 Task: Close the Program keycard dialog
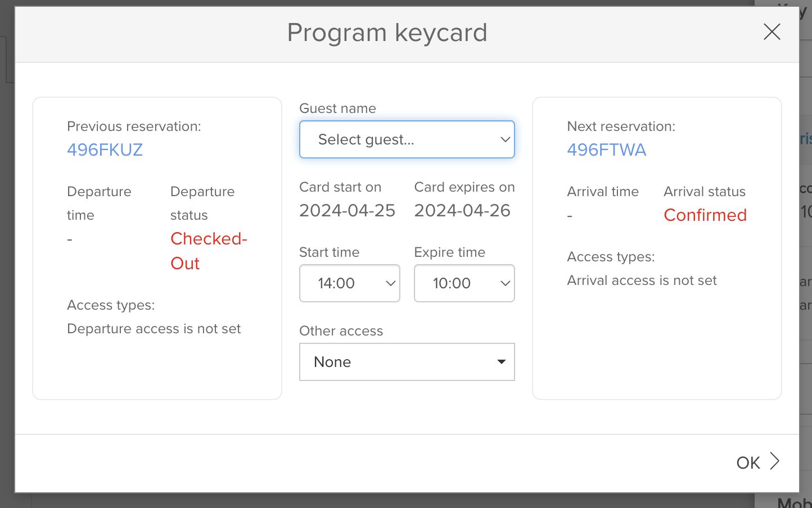coord(772,32)
